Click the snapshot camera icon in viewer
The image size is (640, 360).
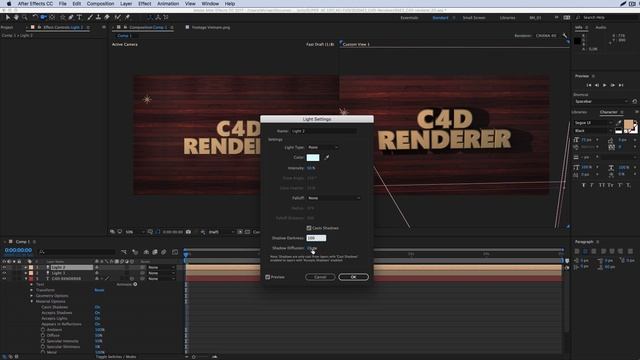(188, 232)
